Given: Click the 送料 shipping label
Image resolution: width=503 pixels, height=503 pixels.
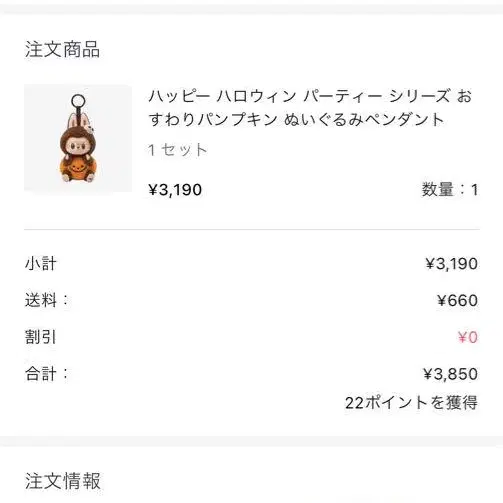Looking at the screenshot, I should click(46, 300).
